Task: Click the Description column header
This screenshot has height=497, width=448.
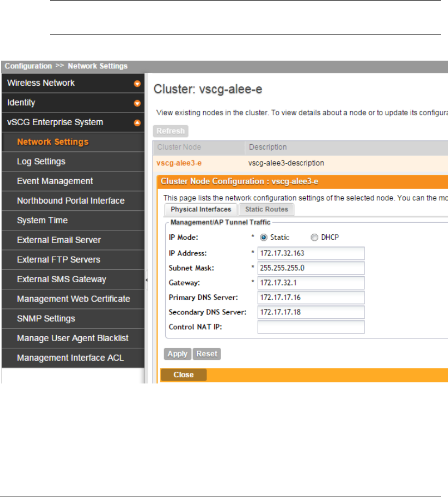Action: 268,147
